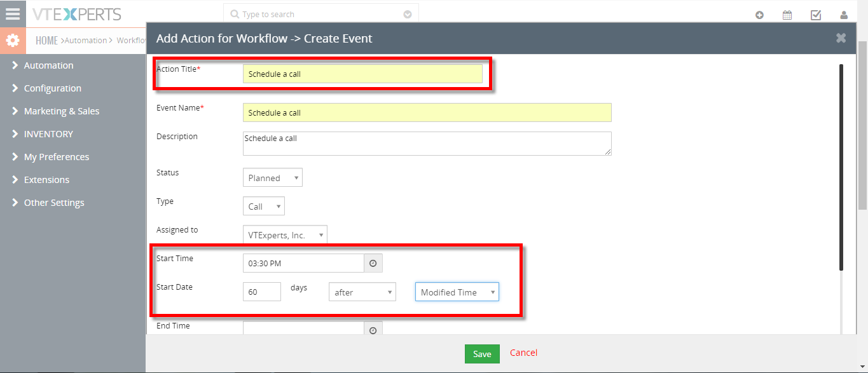Viewport: 868px width, 373px height.
Task: Click the orange settings gear icon
Action: tap(13, 41)
